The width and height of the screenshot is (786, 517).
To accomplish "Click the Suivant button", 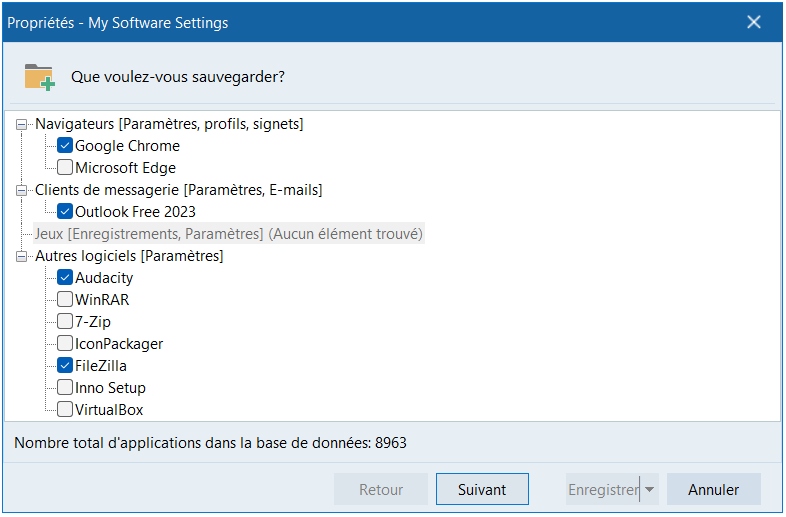I will pos(482,490).
